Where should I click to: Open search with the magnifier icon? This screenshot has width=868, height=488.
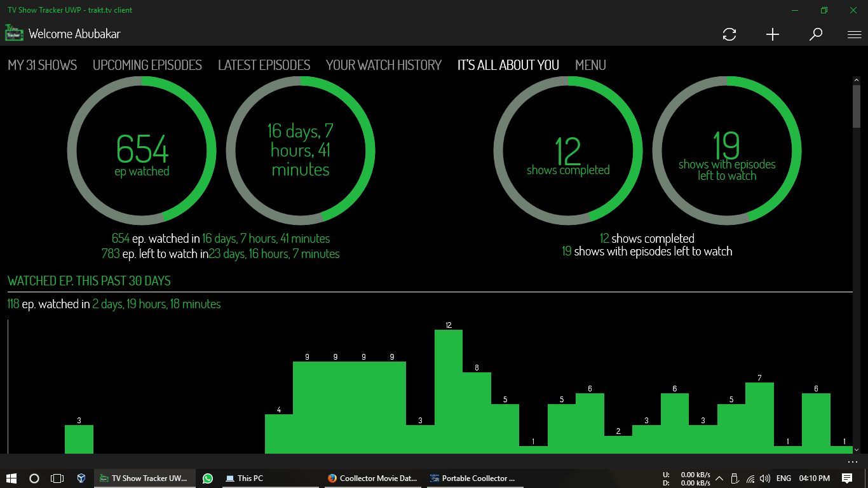pos(816,34)
